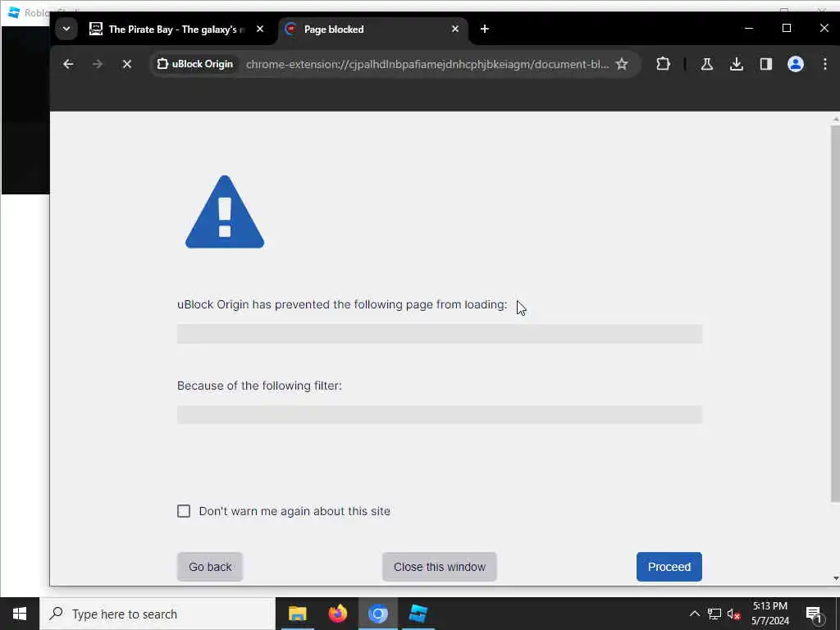Click Close this window button

point(440,567)
